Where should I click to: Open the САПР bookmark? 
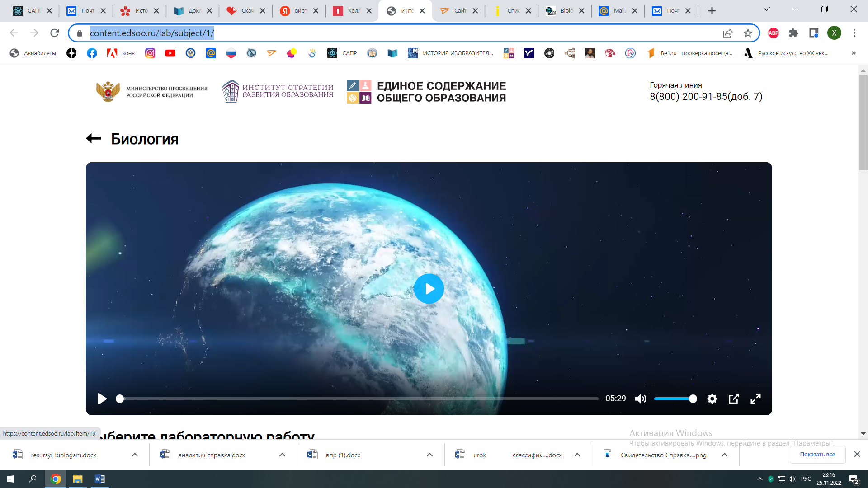(342, 53)
